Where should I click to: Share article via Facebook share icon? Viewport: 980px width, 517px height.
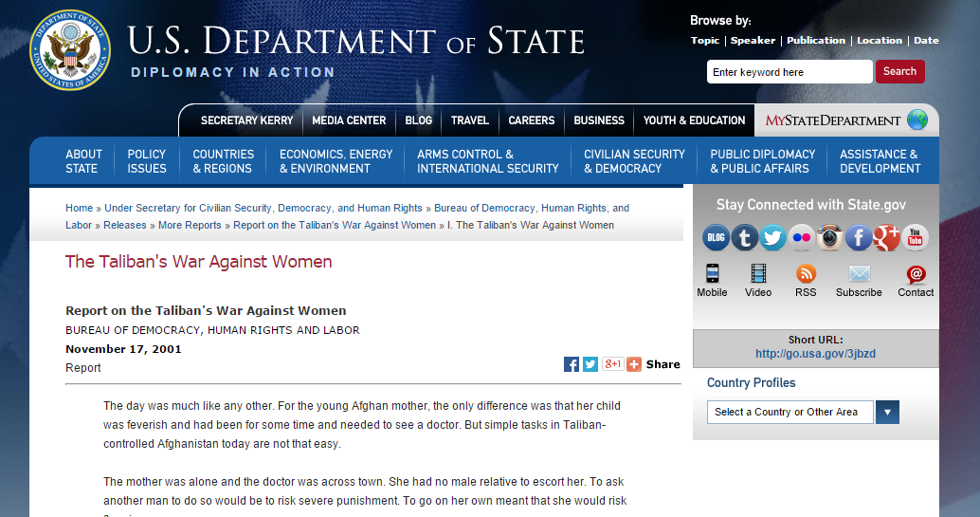tap(572, 364)
